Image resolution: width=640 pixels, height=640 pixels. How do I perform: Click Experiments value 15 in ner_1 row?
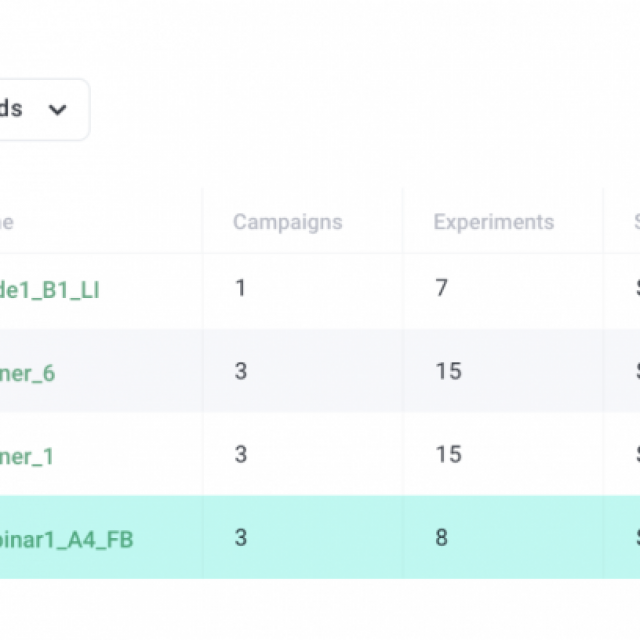[447, 455]
